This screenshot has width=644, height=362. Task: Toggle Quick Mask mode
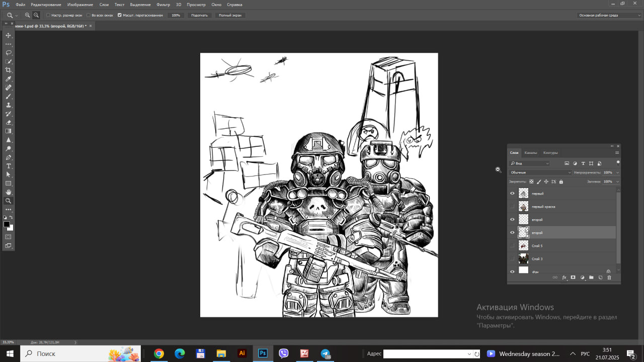tap(8, 237)
